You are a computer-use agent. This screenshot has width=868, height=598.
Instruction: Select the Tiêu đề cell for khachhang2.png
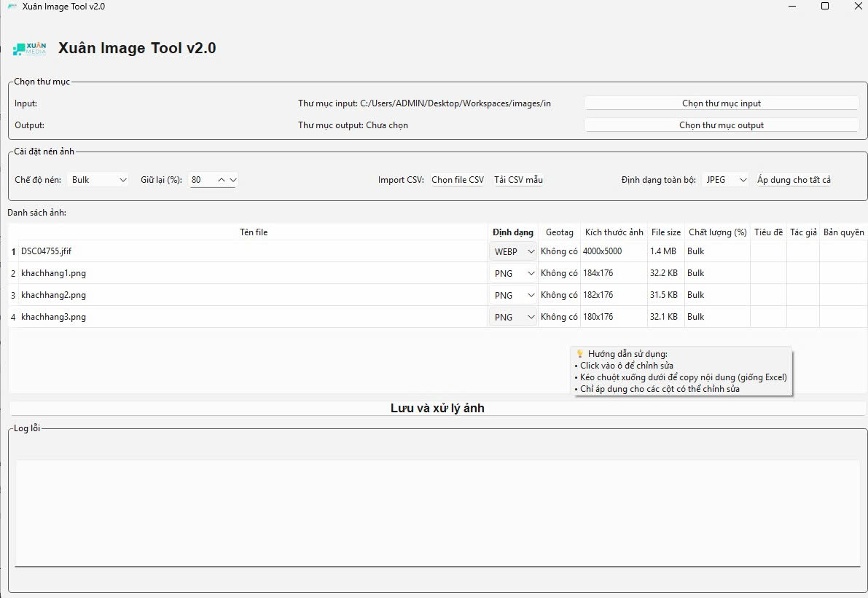click(x=768, y=295)
